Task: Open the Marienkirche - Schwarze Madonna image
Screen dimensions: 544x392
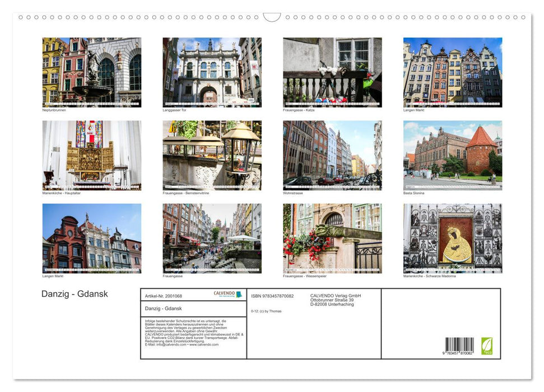Action: tap(452, 237)
